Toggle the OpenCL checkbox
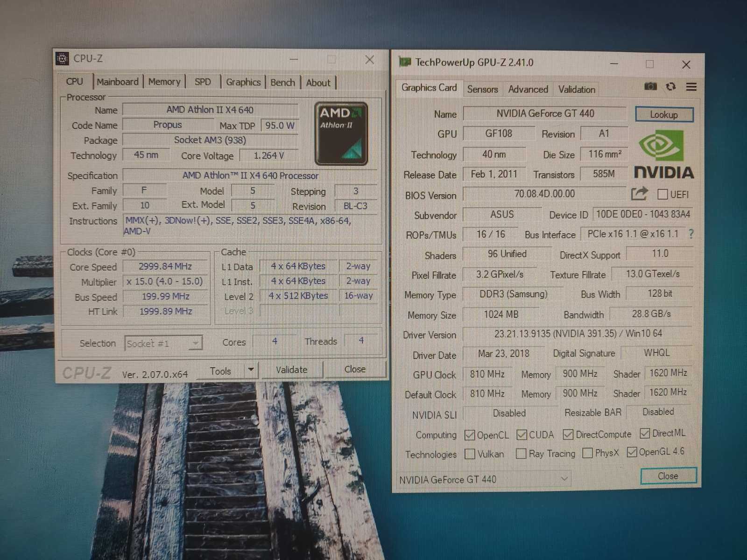Viewport: 747px width, 560px height. [x=470, y=435]
